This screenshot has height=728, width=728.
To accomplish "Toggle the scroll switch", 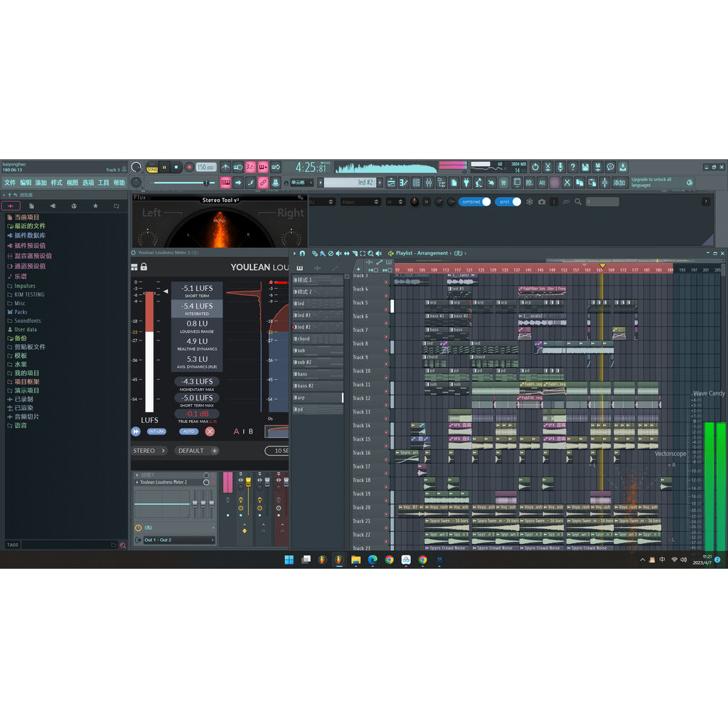I will pyautogui.click(x=508, y=202).
